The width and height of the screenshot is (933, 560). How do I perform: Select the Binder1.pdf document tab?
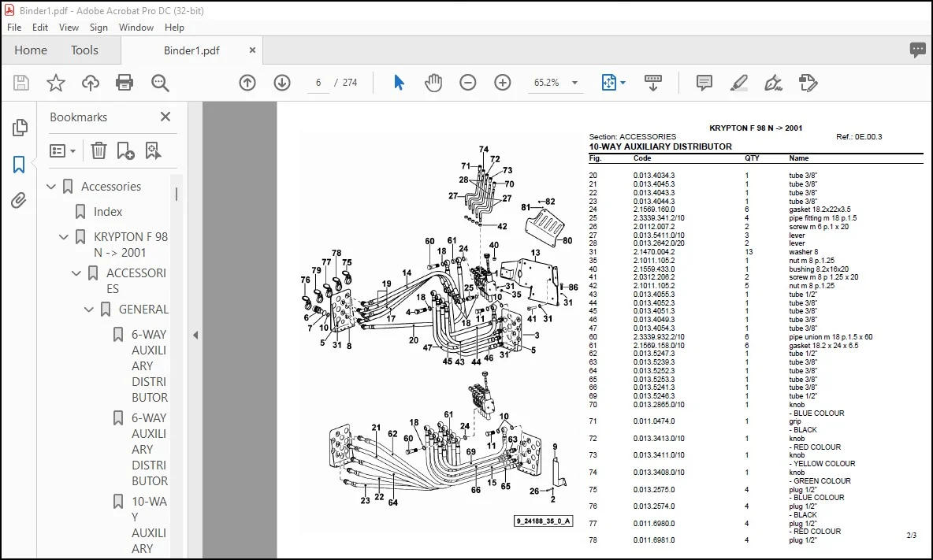coord(191,50)
